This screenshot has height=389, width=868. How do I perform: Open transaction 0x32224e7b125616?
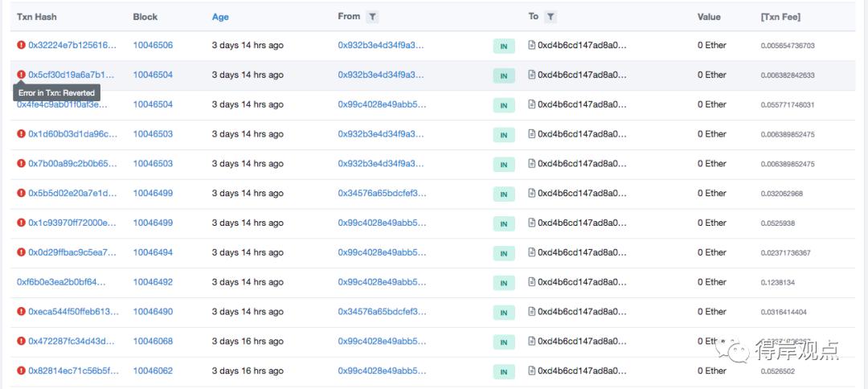pos(73,45)
